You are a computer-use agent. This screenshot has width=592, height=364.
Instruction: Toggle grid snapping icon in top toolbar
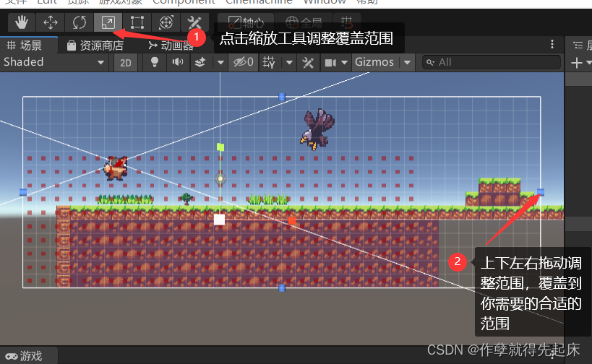pyautogui.click(x=346, y=22)
